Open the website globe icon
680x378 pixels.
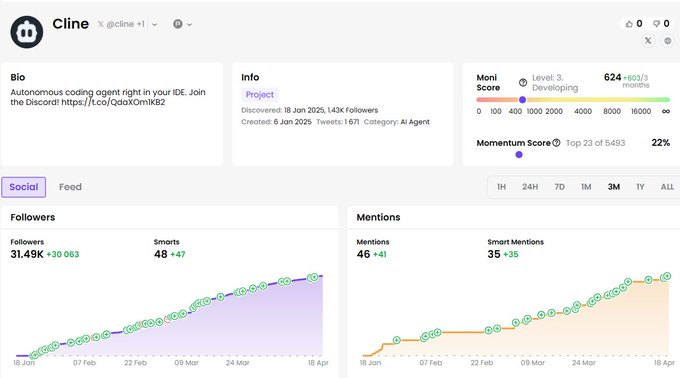coord(668,41)
